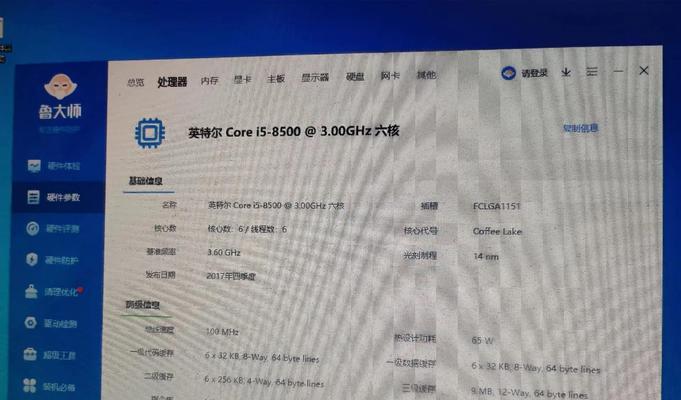Open 硬件评测 benchmark gauge icon

point(33,228)
